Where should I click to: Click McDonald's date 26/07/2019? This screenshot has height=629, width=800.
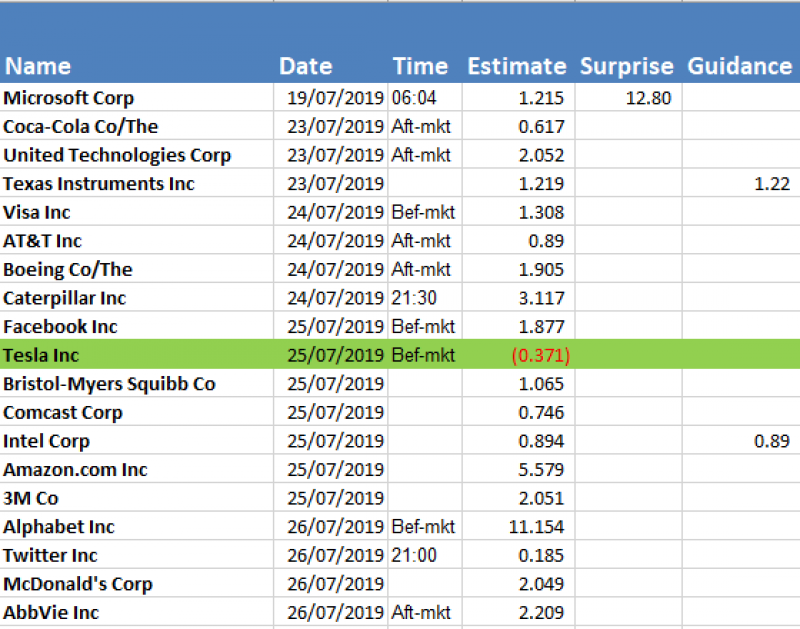coord(335,583)
